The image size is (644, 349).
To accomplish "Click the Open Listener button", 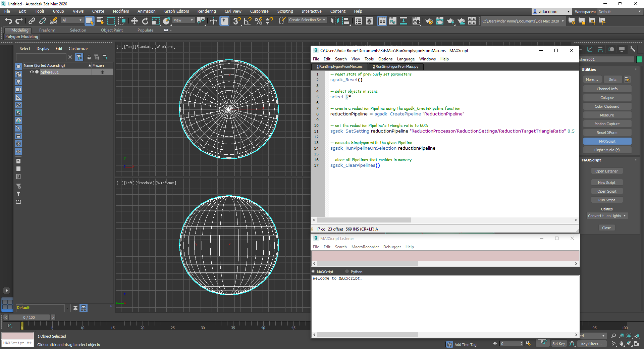I will [x=607, y=171].
